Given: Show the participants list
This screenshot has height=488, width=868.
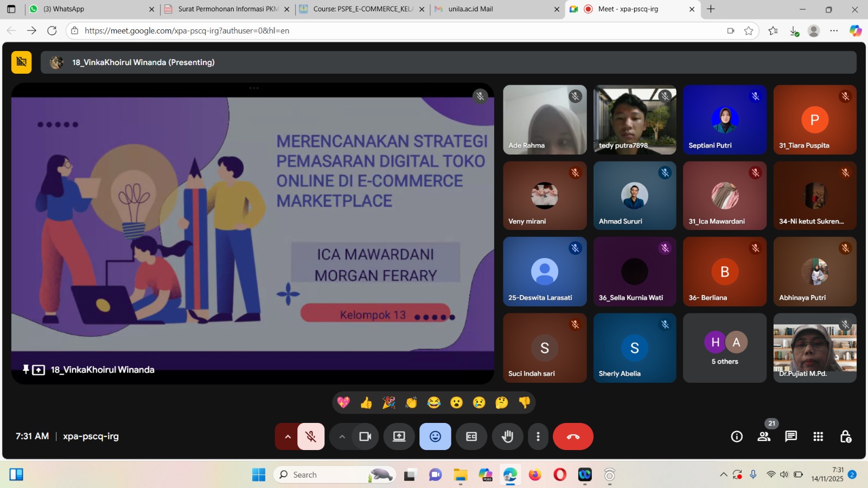Looking at the screenshot, I should 764,436.
